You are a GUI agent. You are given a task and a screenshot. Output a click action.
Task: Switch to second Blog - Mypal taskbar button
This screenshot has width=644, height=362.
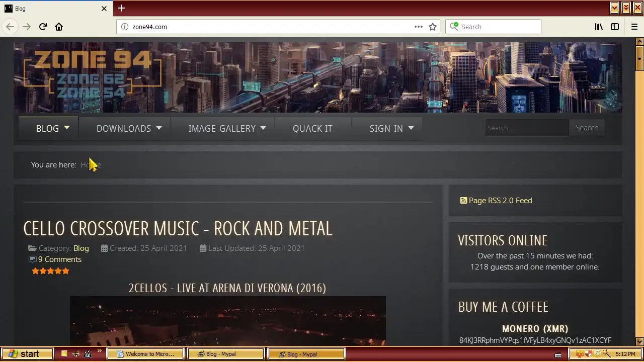pos(306,354)
